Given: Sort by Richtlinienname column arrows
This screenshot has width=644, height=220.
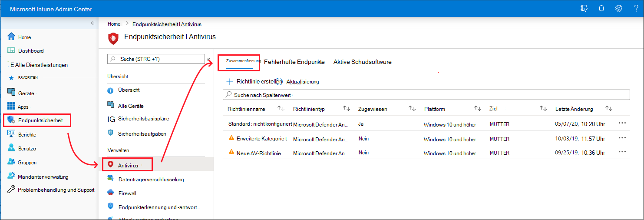Looking at the screenshot, I should (281, 109).
